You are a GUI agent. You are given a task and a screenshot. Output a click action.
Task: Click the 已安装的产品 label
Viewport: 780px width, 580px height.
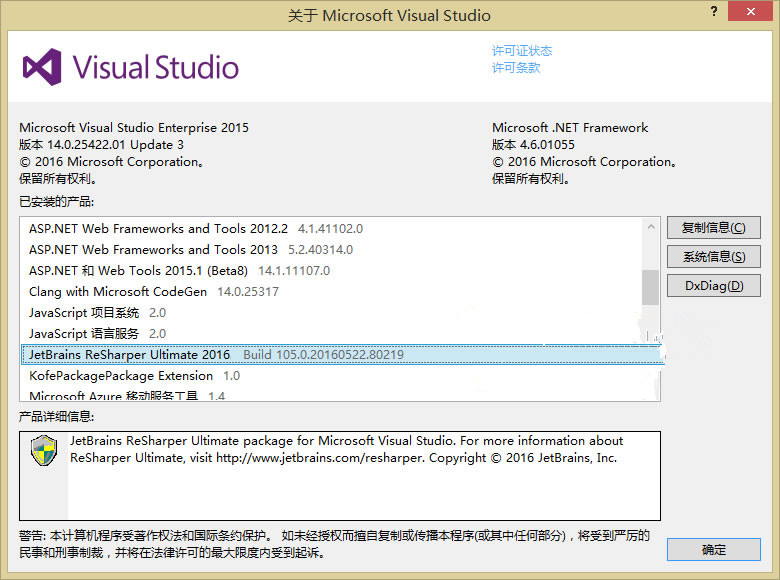56,201
